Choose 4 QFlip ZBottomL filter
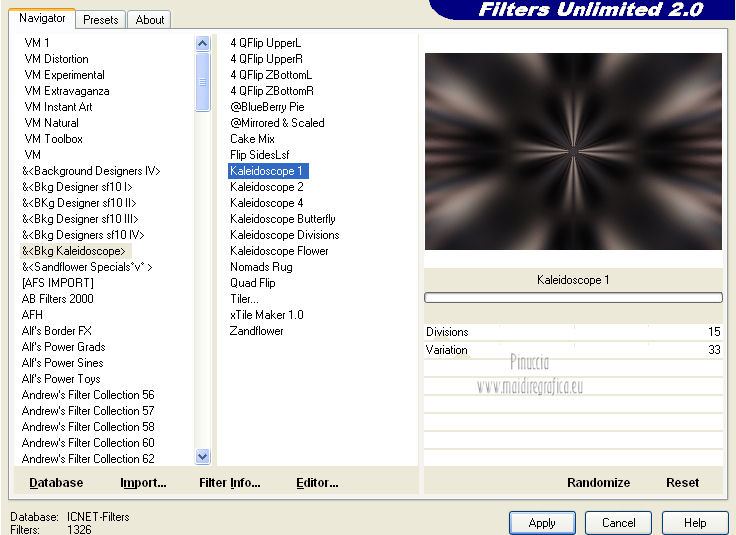Viewport: 736px width, 535px height. click(271, 75)
